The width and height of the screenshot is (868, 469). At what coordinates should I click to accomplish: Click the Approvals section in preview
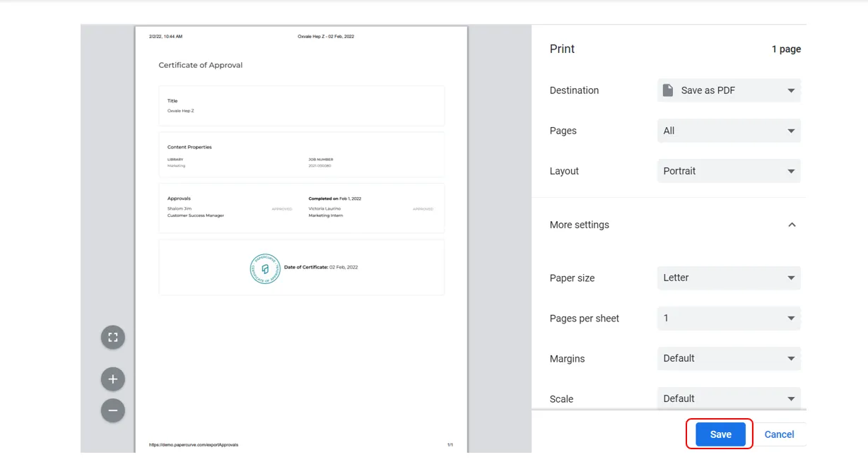pyautogui.click(x=301, y=208)
